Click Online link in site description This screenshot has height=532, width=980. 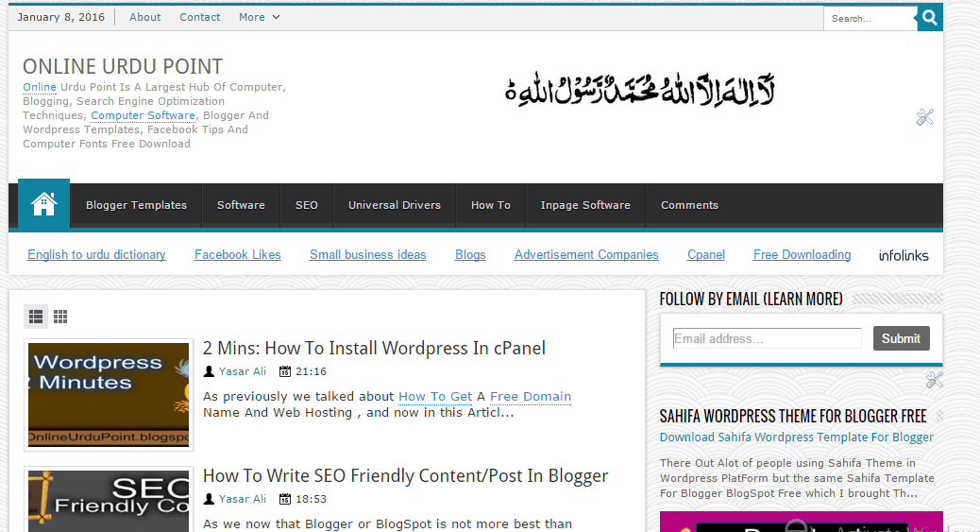tap(40, 87)
